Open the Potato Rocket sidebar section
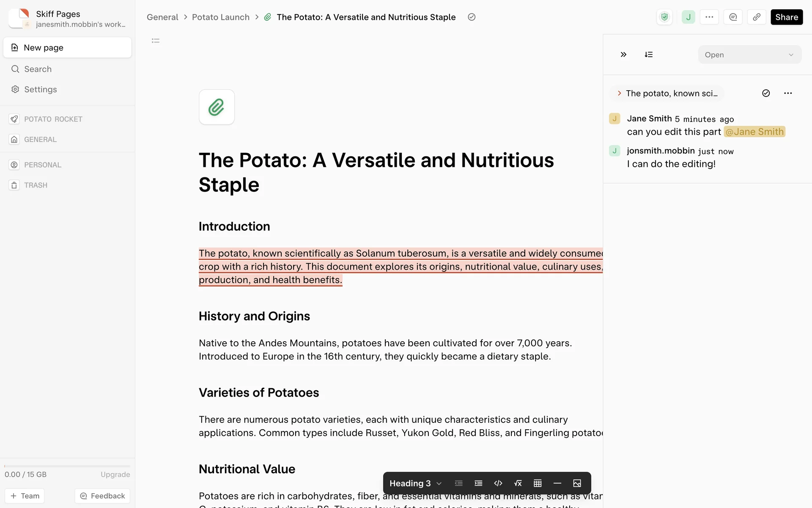The image size is (812, 508). 53,119
